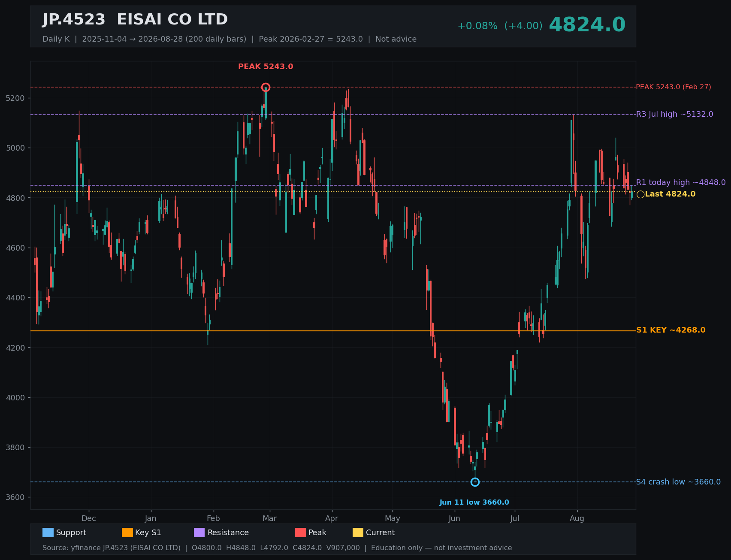Select the "PEAK 5243.0 (Feb 27)" right-edge label
731x560 pixels.
coord(674,87)
